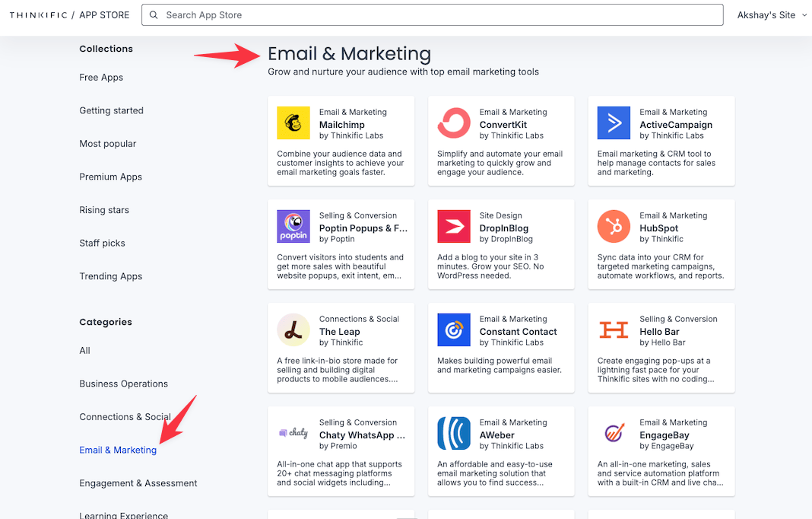
Task: Click the DropInBlog arrow icon
Action: pyautogui.click(x=453, y=226)
